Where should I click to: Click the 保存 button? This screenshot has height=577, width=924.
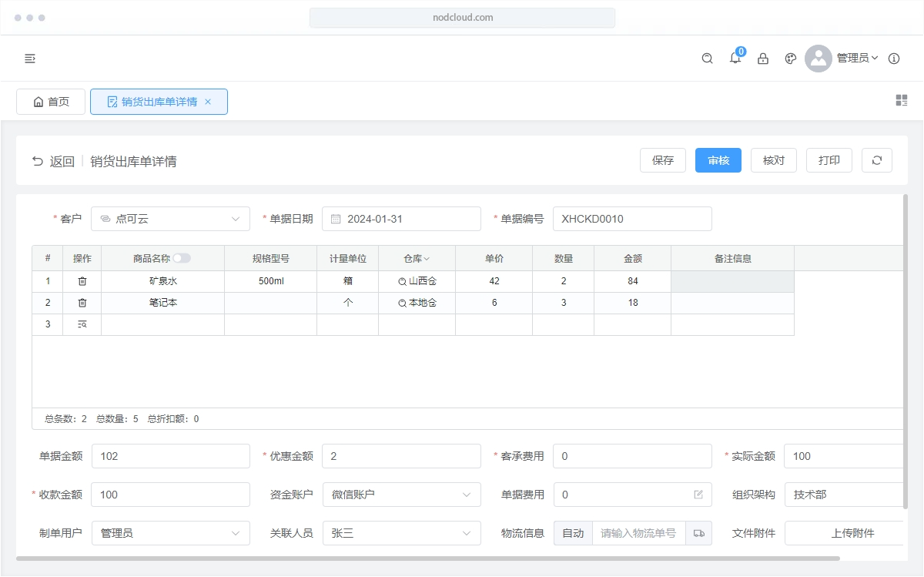coord(662,160)
